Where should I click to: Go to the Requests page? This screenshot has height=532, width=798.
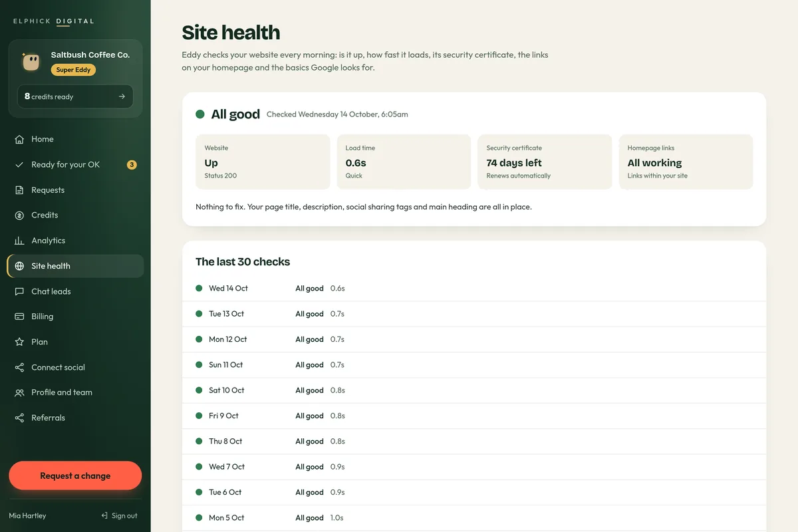pos(75,190)
